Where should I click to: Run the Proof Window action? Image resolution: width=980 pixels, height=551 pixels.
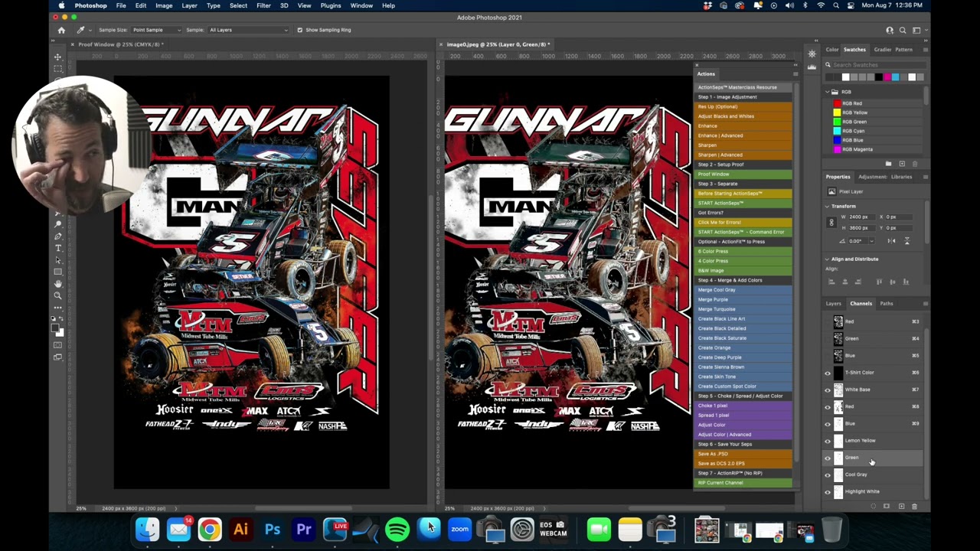tap(743, 174)
